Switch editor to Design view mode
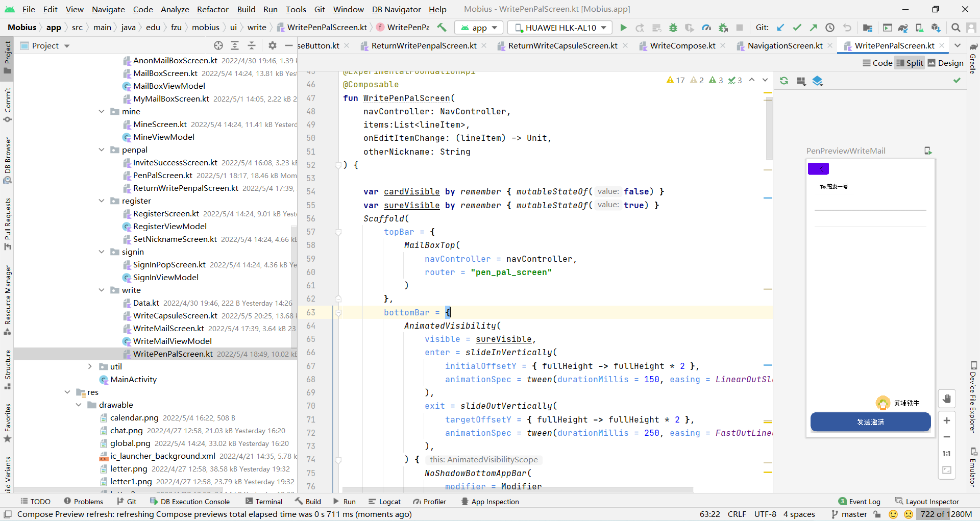The height and width of the screenshot is (521, 980). [945, 63]
